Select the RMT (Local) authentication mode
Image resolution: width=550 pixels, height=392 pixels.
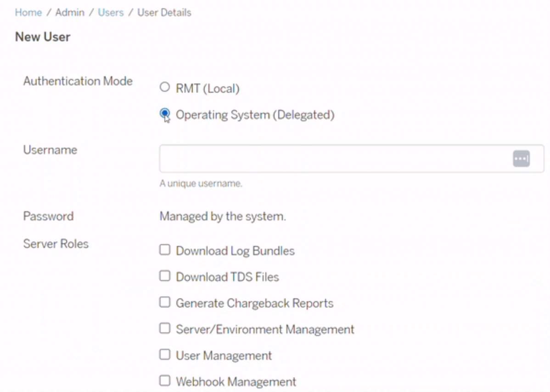164,88
